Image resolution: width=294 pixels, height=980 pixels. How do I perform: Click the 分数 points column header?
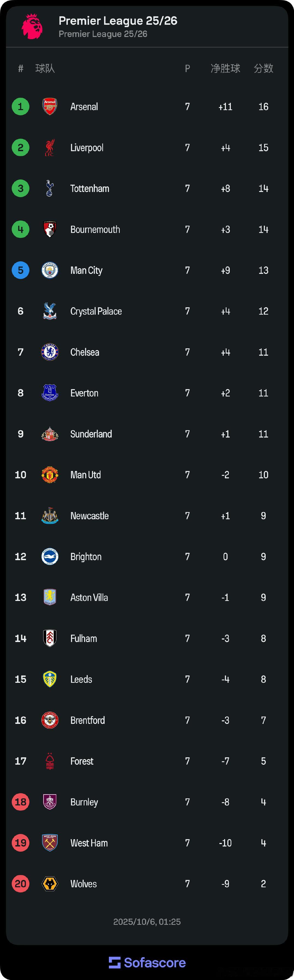(x=264, y=69)
